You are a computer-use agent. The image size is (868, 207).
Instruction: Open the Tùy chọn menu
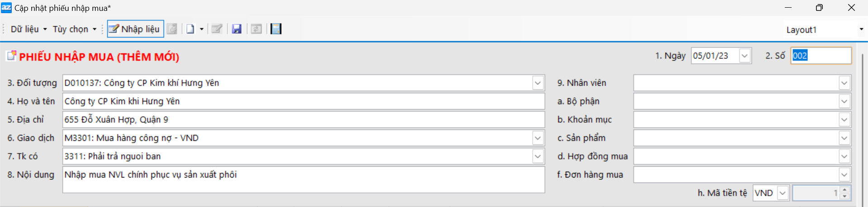coord(75,29)
